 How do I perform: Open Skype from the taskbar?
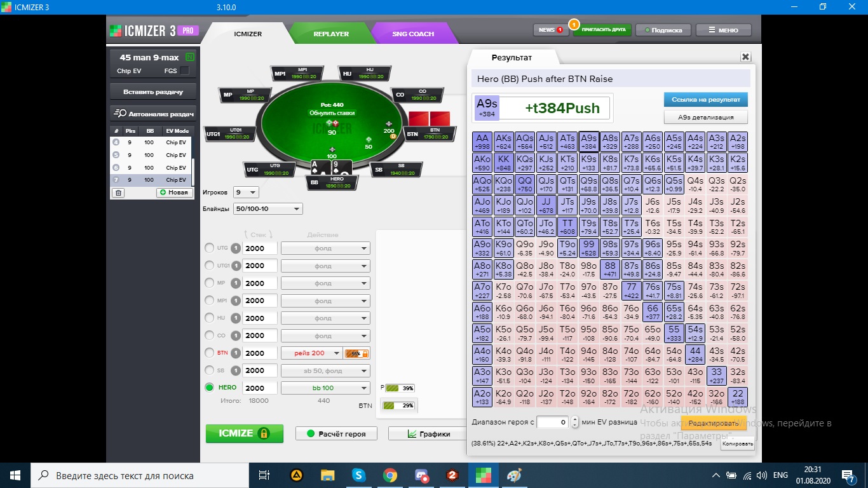[358, 475]
